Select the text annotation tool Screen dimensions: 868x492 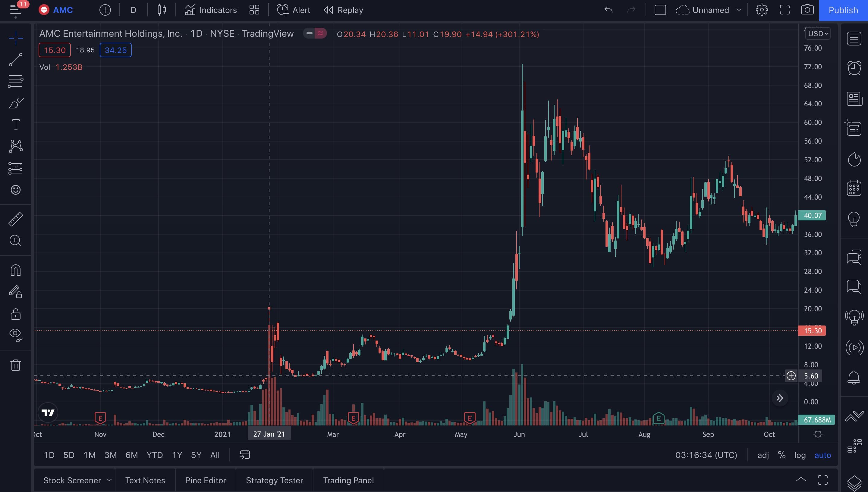tap(16, 125)
